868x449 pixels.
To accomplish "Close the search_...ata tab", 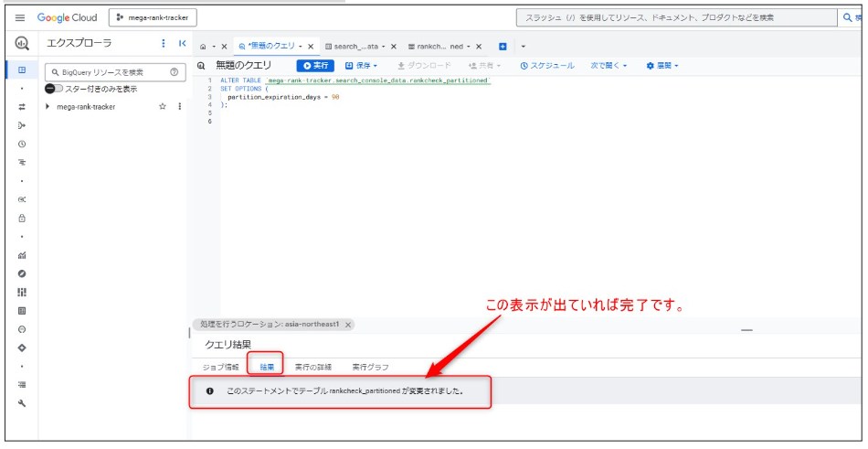I will (394, 47).
